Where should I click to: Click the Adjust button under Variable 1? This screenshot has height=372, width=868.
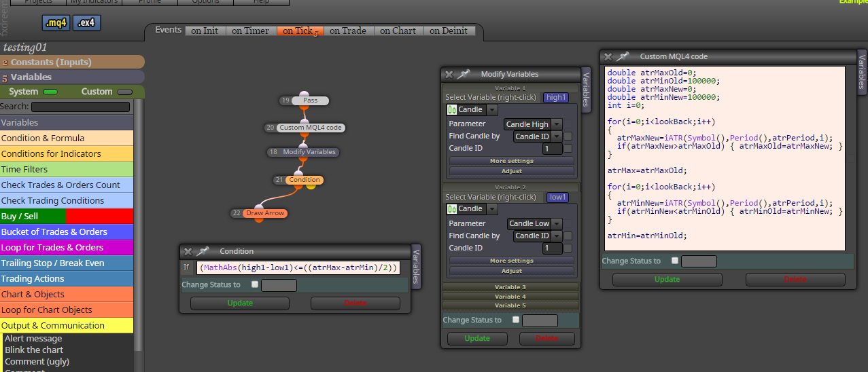click(x=511, y=171)
